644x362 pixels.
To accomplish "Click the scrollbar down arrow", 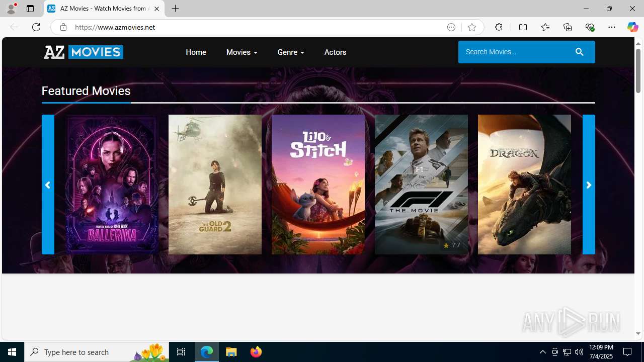I will 638,334.
